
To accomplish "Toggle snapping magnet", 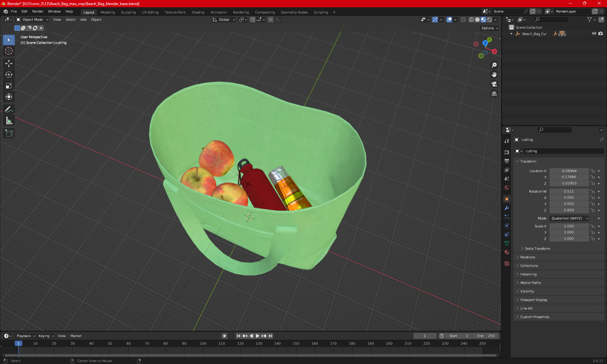I will click(253, 20).
